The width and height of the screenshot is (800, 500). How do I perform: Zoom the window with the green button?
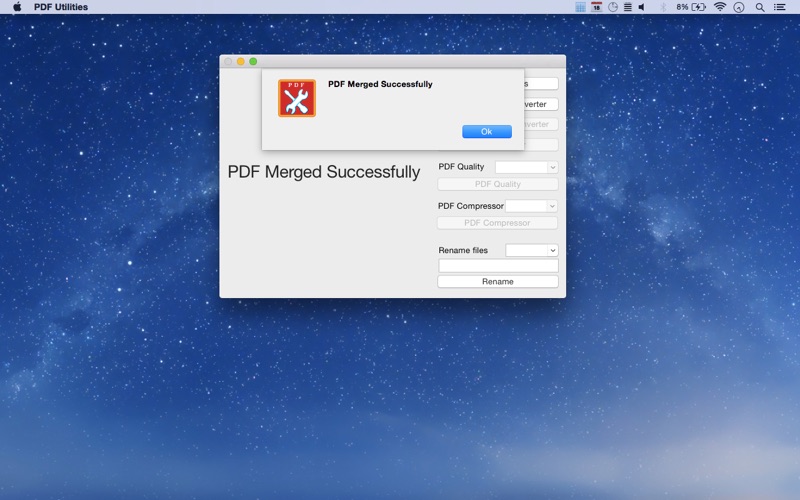pyautogui.click(x=253, y=62)
